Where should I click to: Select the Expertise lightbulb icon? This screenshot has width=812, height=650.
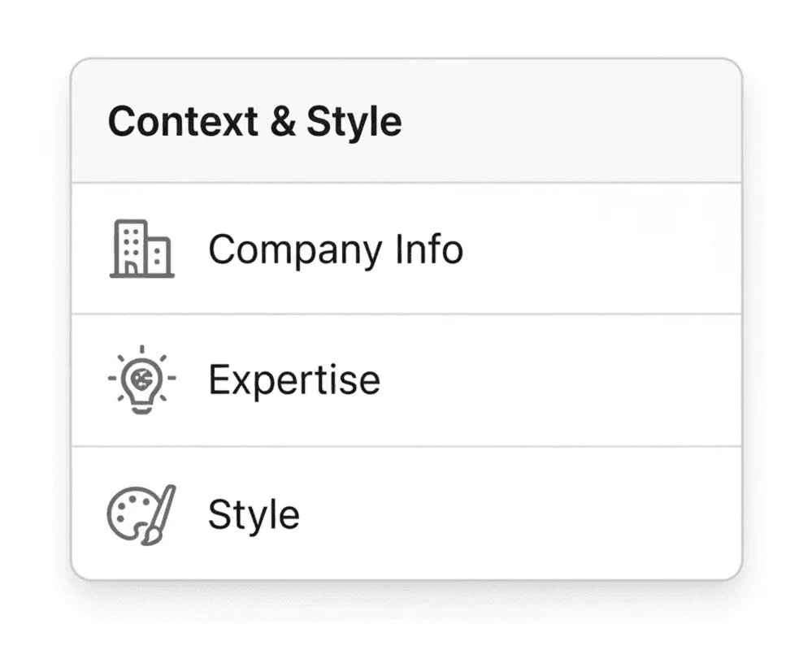(141, 379)
